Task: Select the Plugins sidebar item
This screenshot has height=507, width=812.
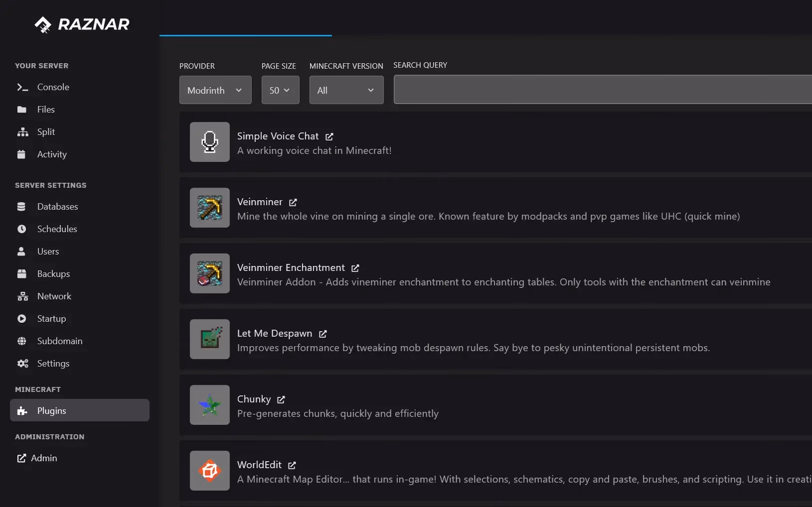Action: click(80, 410)
